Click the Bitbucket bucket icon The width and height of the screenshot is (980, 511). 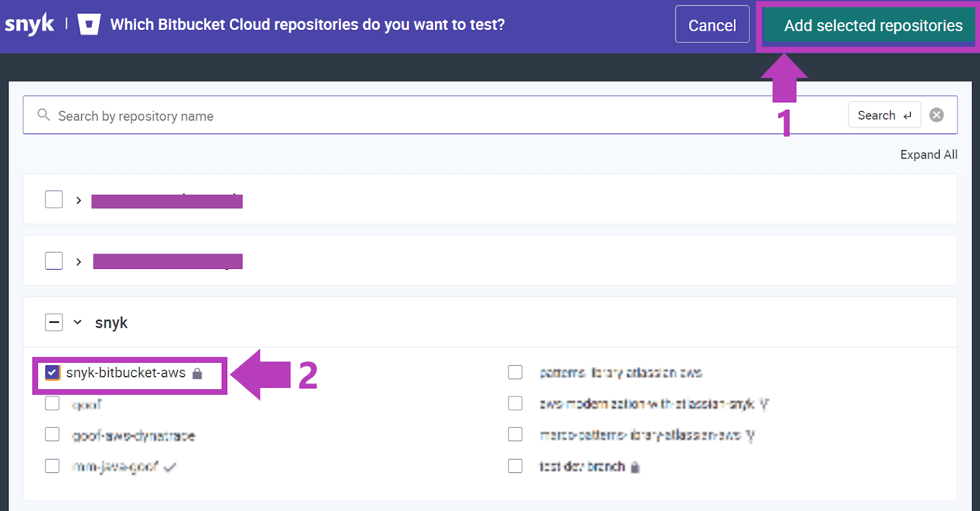click(x=89, y=25)
